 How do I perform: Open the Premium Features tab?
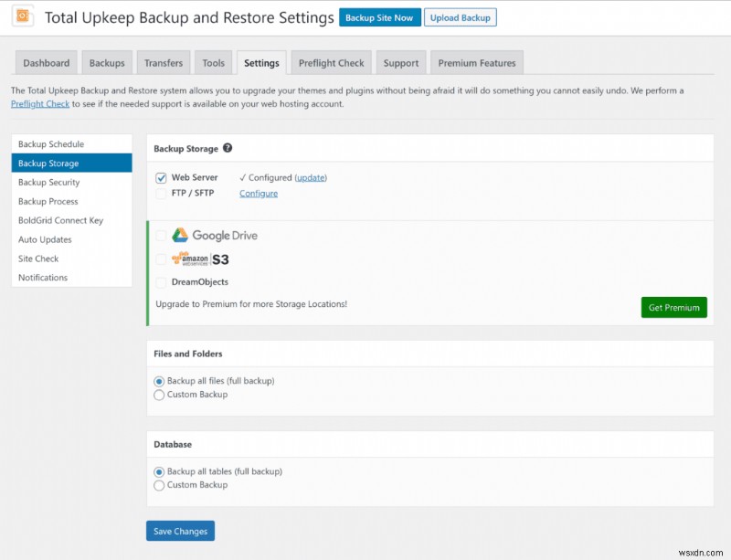click(x=476, y=62)
